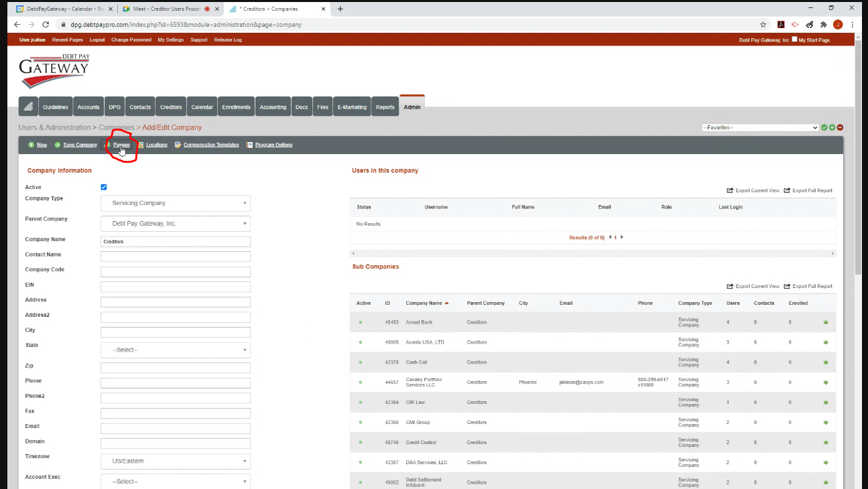Click green checkmark icon beside Favorites
Image resolution: width=868 pixels, height=489 pixels.
(824, 127)
